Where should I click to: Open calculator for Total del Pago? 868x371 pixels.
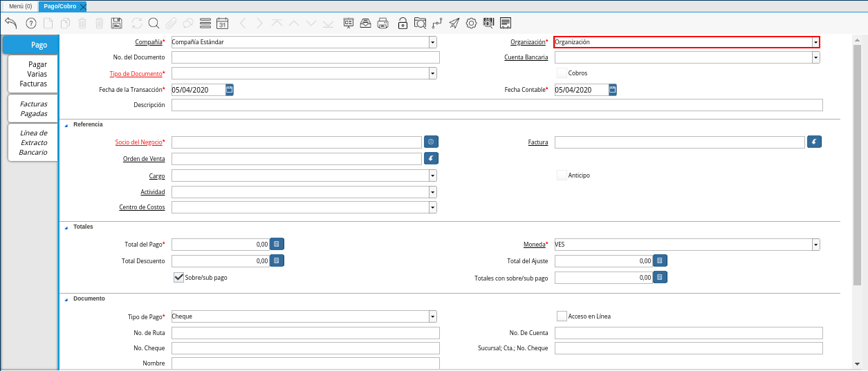point(277,244)
